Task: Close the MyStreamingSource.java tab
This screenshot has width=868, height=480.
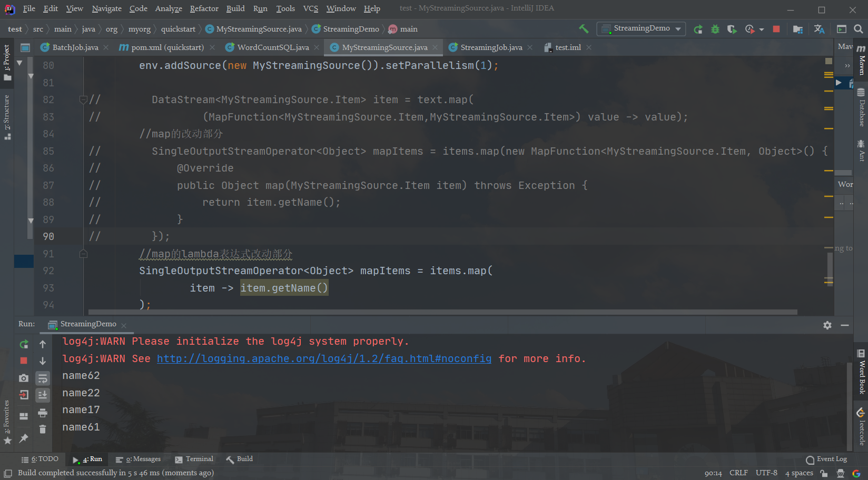Action: click(435, 47)
